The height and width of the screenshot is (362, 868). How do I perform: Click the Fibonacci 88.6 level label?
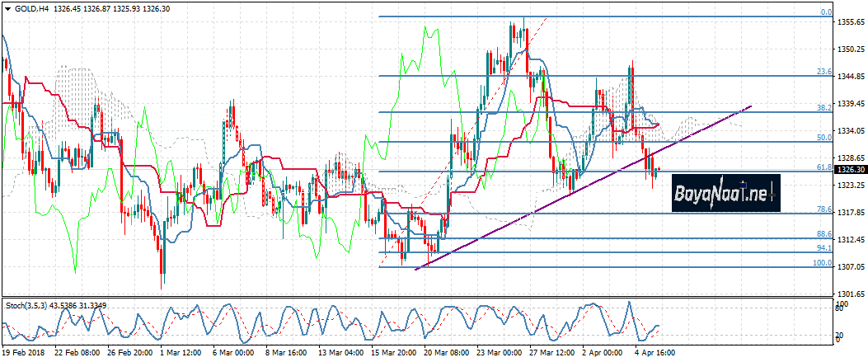(x=823, y=234)
